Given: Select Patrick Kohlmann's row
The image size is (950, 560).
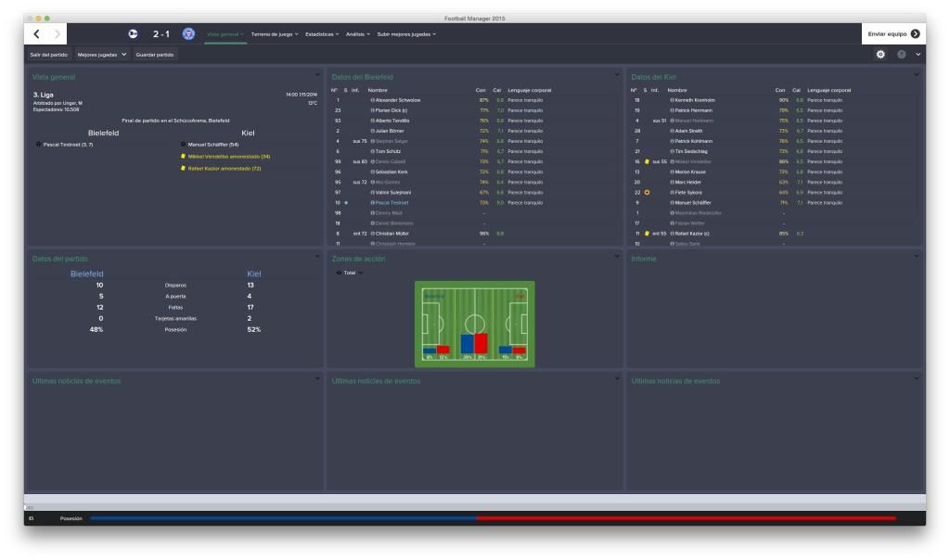Looking at the screenshot, I should 774,141.
